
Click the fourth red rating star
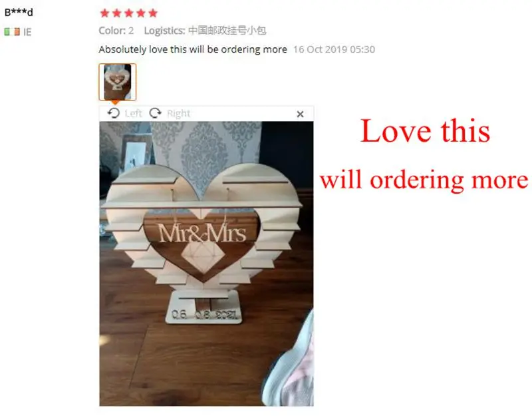[x=141, y=13]
